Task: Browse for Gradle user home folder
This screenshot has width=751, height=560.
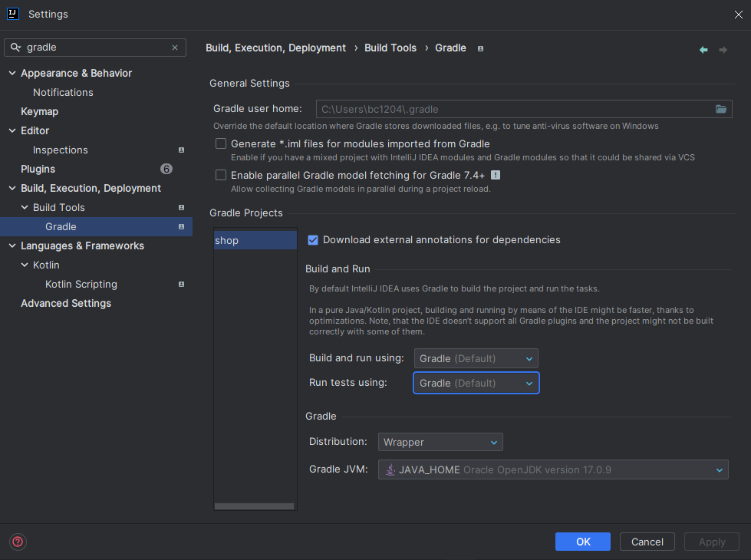Action: [721, 109]
